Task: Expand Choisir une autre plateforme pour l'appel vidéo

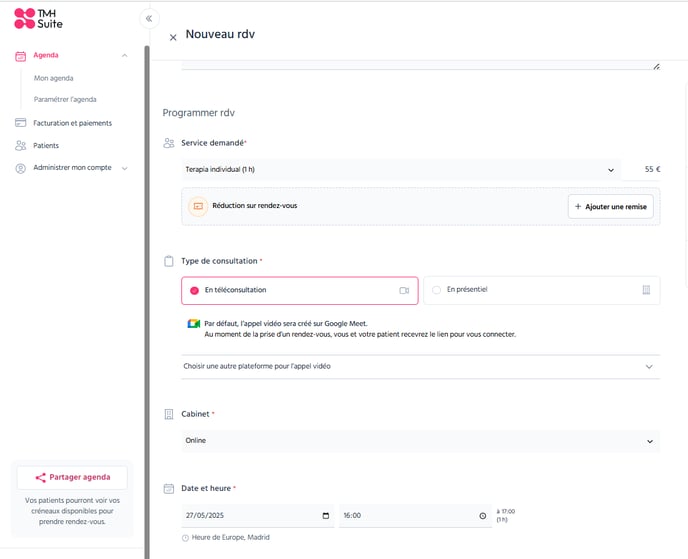Action: click(x=420, y=366)
